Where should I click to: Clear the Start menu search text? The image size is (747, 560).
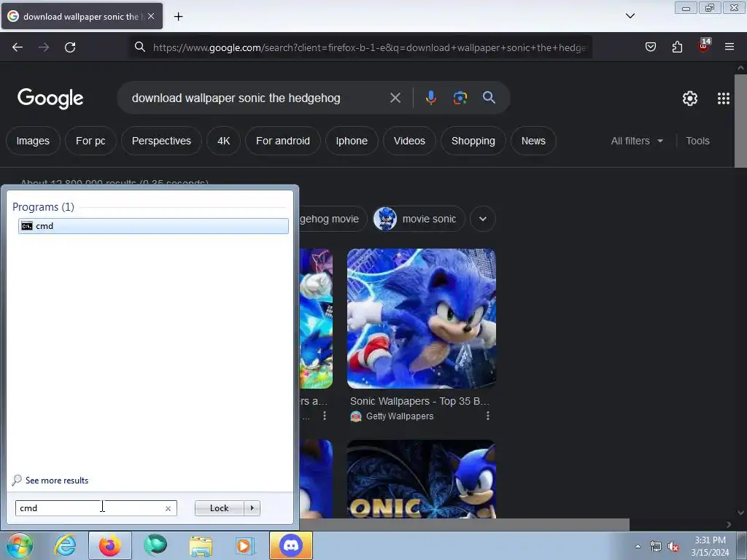[x=168, y=508]
